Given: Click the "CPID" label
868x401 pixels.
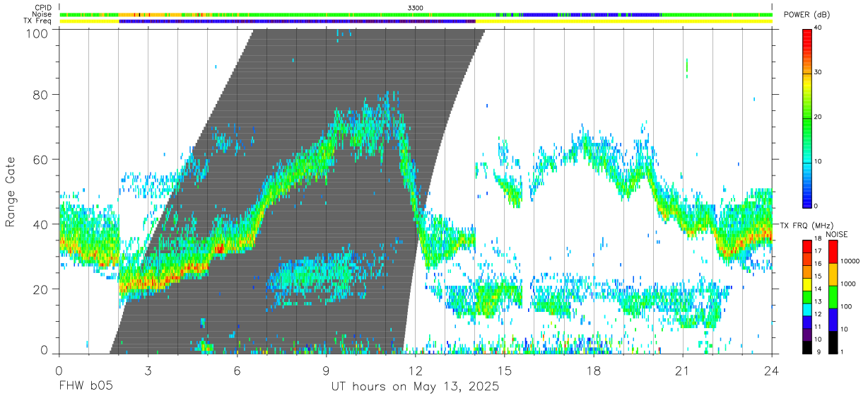Looking at the screenshot, I should [43, 8].
